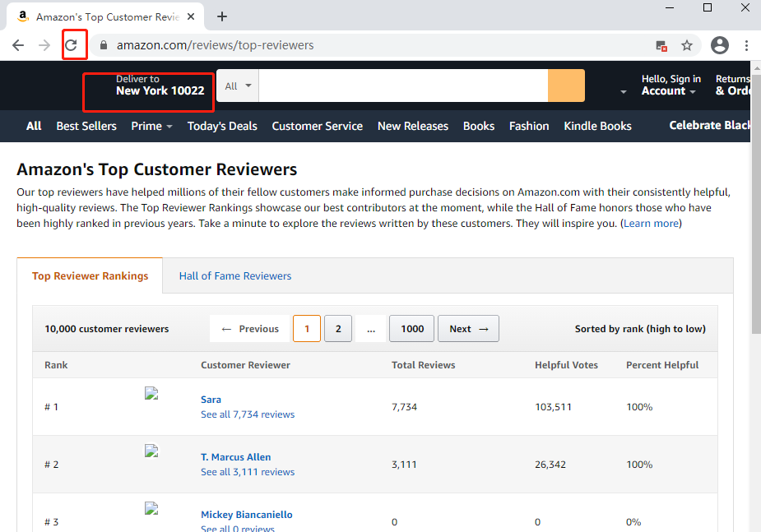Select page 2 of reviewer rankings
The image size is (761, 532).
click(x=337, y=328)
